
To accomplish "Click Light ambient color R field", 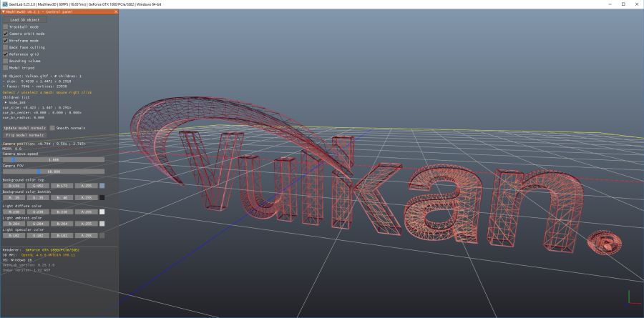I will click(14, 224).
